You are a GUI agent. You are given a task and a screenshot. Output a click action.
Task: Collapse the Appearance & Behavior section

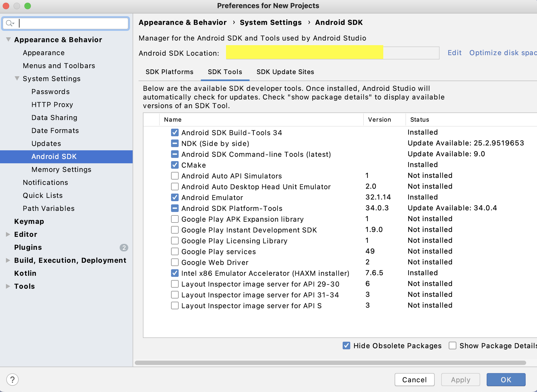(8, 39)
